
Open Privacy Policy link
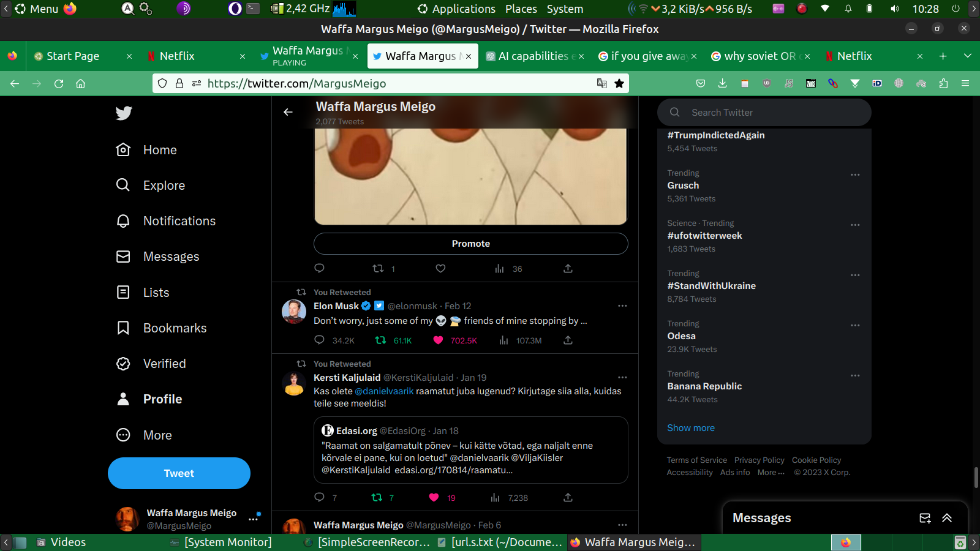759,460
